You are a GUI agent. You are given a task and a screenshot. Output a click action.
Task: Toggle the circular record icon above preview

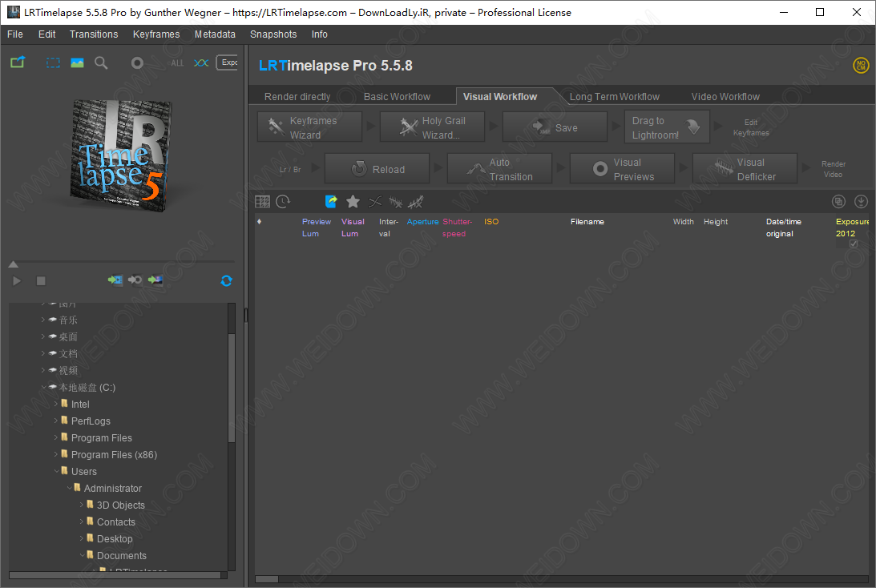click(x=137, y=62)
